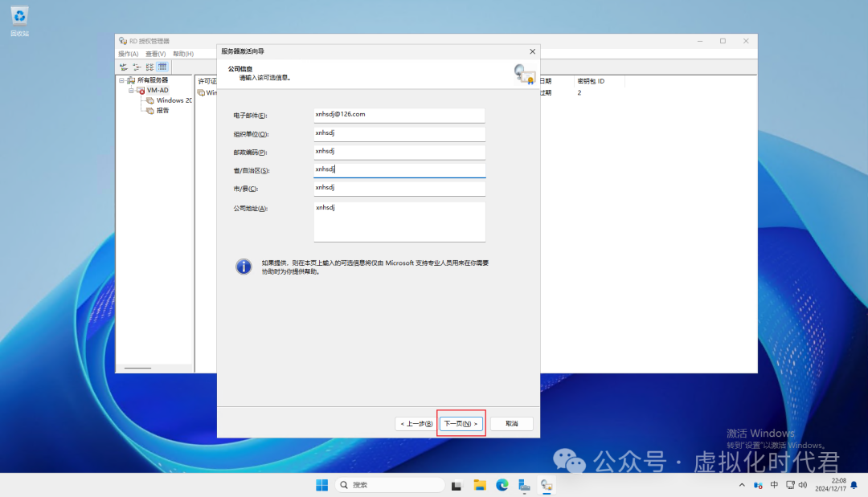Open Task View on the taskbar
This screenshot has width=868, height=497.
(457, 485)
